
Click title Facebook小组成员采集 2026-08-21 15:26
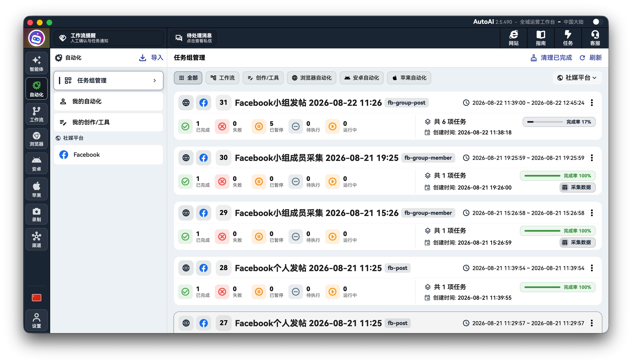pos(317,213)
